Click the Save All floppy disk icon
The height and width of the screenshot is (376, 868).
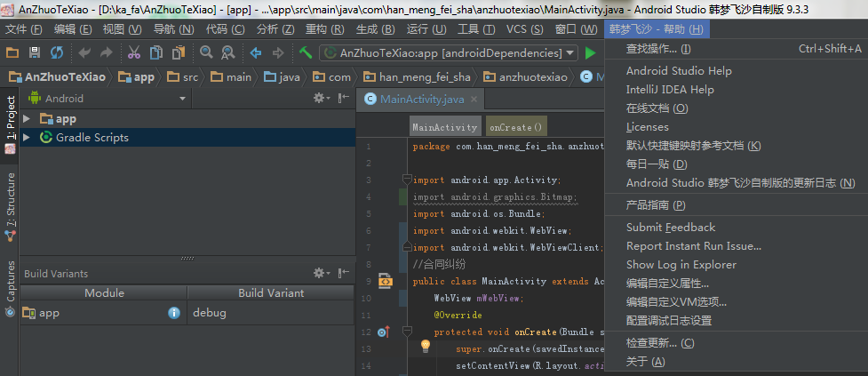(35, 53)
